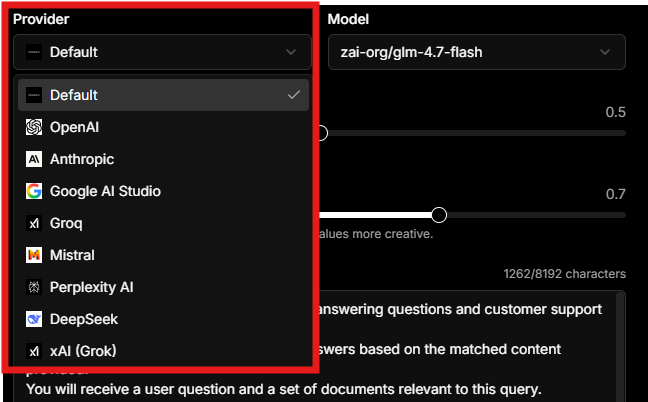Click the Google G logo icon
The image size is (648, 402).
point(34,191)
